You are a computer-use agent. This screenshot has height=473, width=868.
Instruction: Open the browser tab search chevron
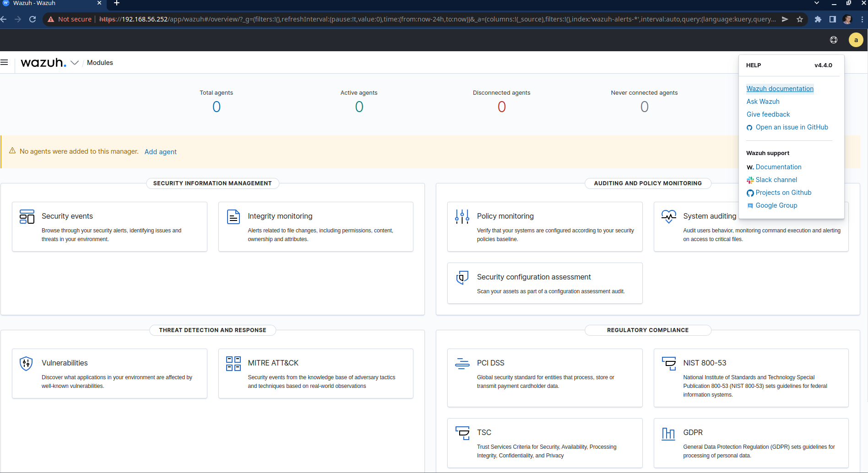point(817,3)
